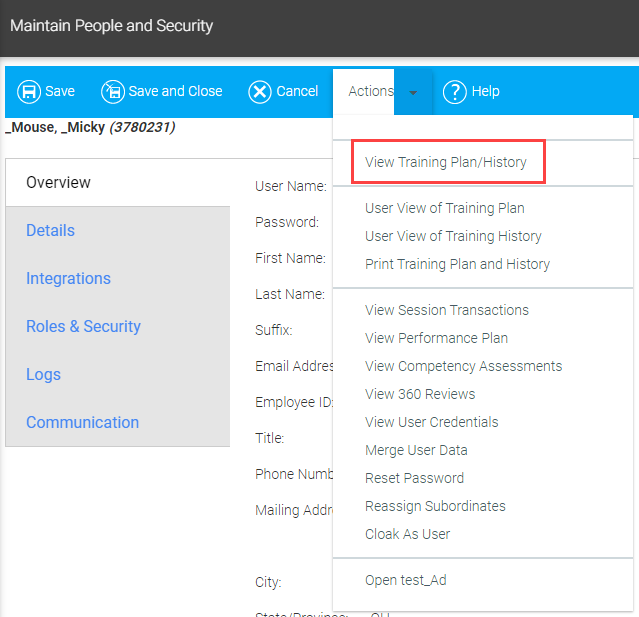Choose View Performance Plan option
The height and width of the screenshot is (617, 639).
436,338
